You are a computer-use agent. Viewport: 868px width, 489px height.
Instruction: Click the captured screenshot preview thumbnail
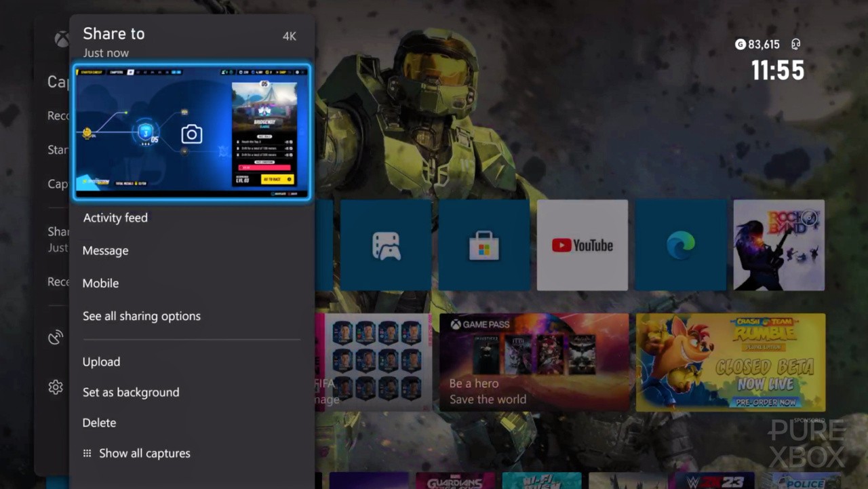(x=192, y=132)
